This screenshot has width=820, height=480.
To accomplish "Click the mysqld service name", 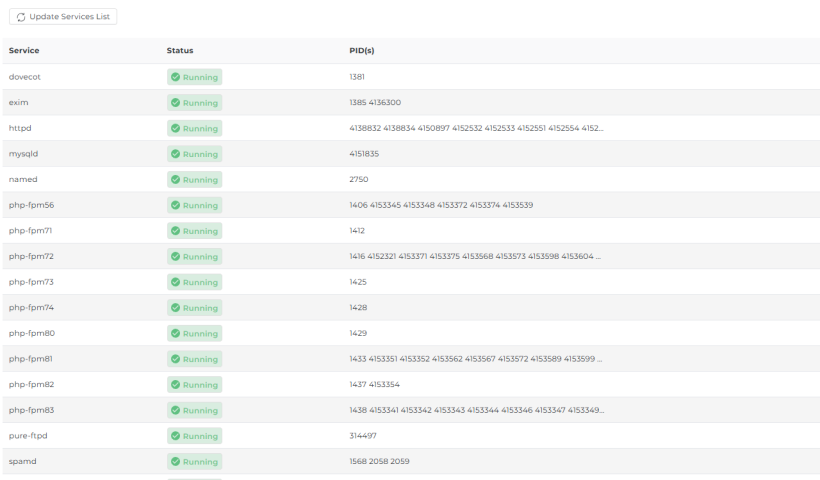I will click(x=24, y=154).
